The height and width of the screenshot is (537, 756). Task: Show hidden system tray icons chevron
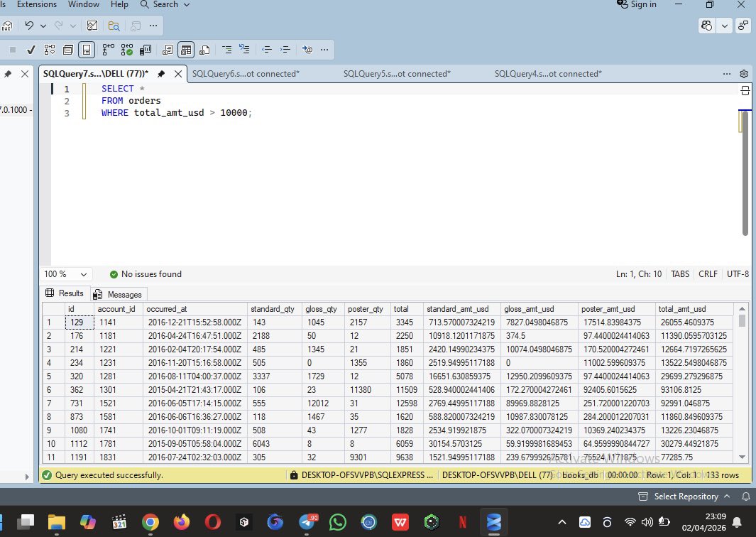click(561, 522)
